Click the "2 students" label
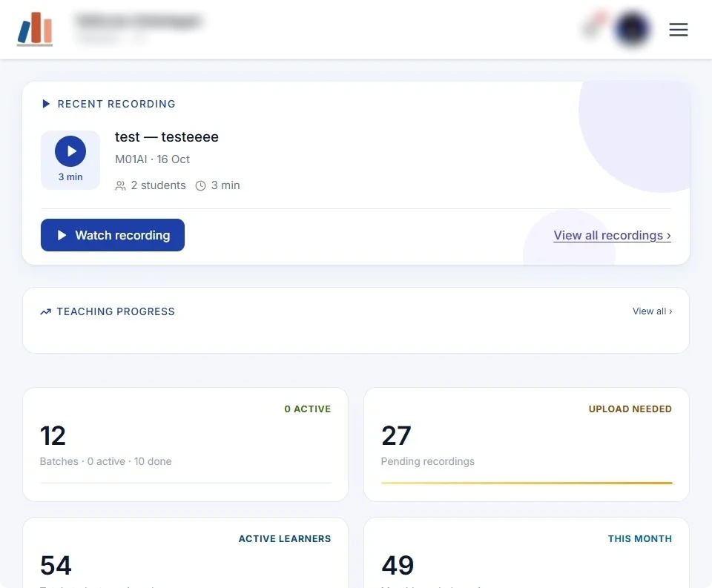 click(159, 185)
